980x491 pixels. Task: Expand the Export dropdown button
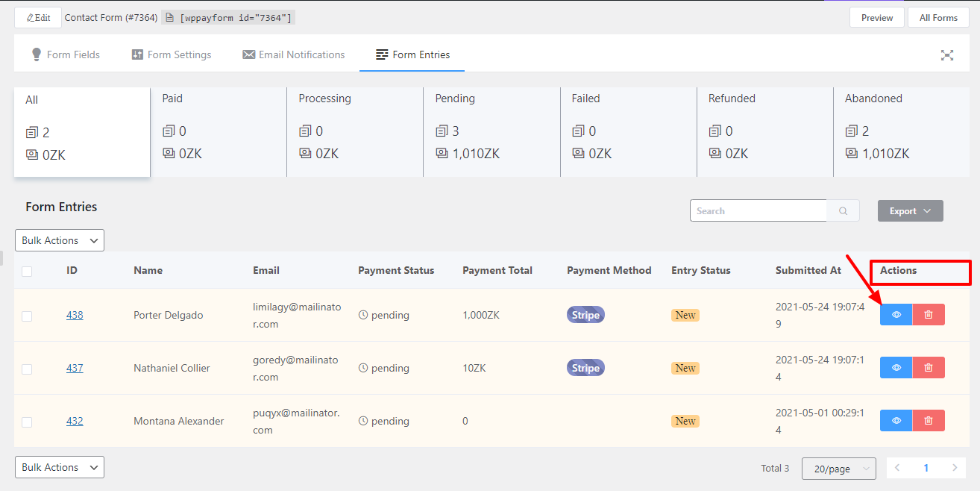click(910, 211)
